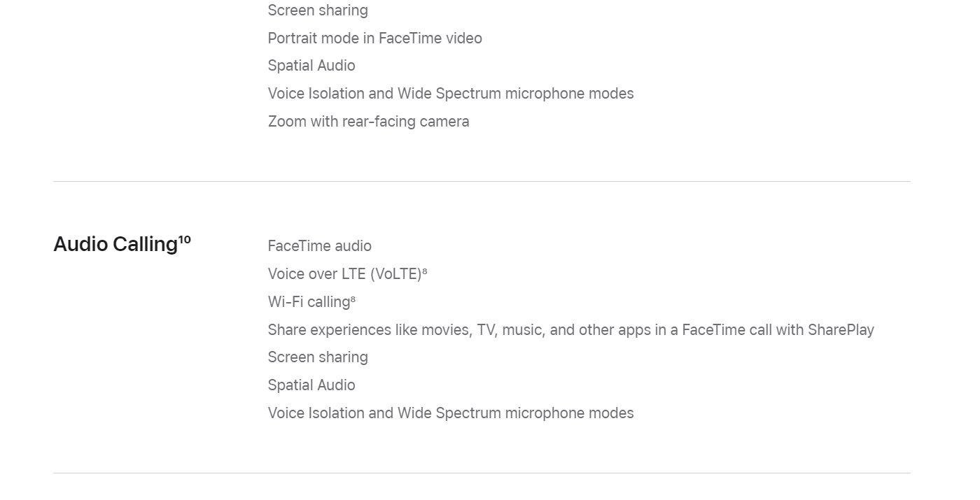Click the Wi-Fi calling text
This screenshot has width=980, height=500.
[x=309, y=302]
